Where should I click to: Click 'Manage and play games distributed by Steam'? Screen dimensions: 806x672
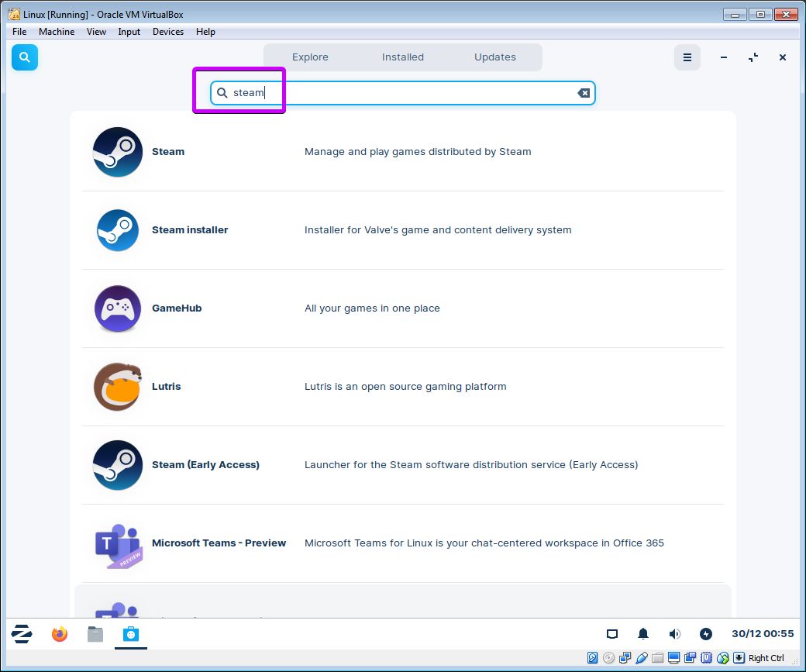click(418, 152)
